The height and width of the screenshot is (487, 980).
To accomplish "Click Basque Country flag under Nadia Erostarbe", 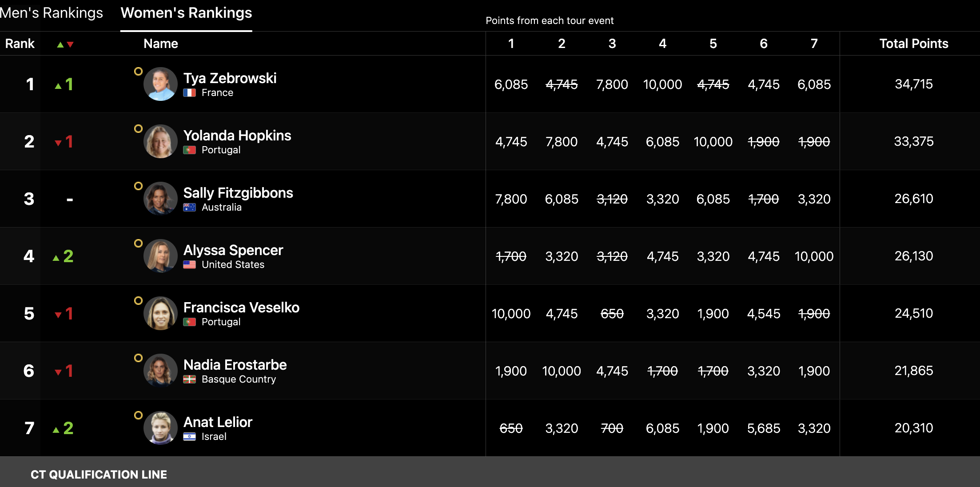I will tap(190, 379).
